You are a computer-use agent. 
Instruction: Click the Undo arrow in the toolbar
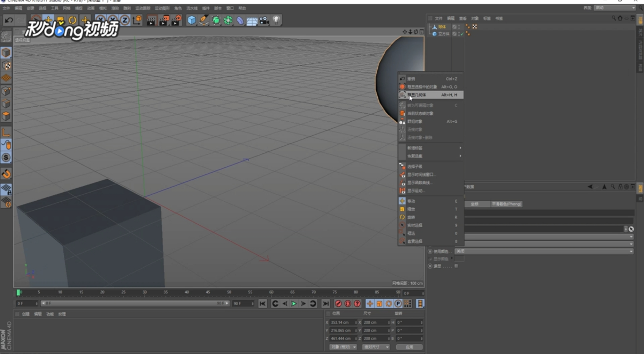[9, 20]
